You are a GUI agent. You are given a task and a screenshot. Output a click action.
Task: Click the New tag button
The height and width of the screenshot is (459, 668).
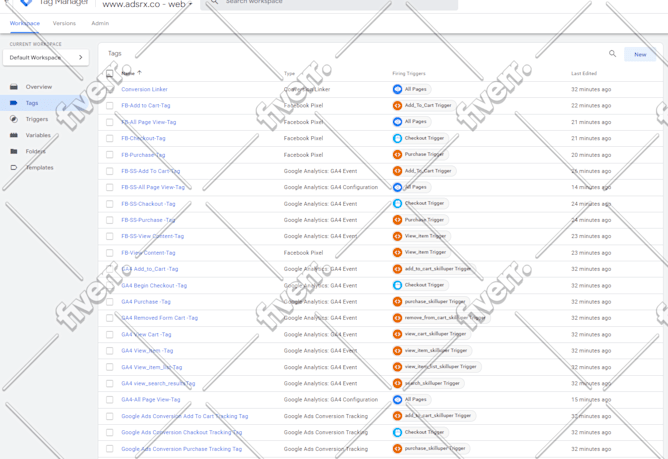point(640,54)
